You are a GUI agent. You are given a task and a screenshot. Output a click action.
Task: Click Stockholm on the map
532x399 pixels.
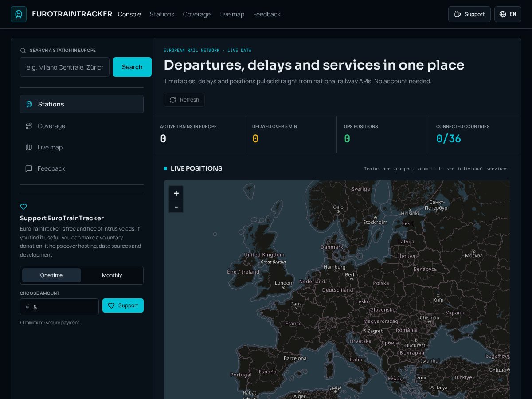375,222
